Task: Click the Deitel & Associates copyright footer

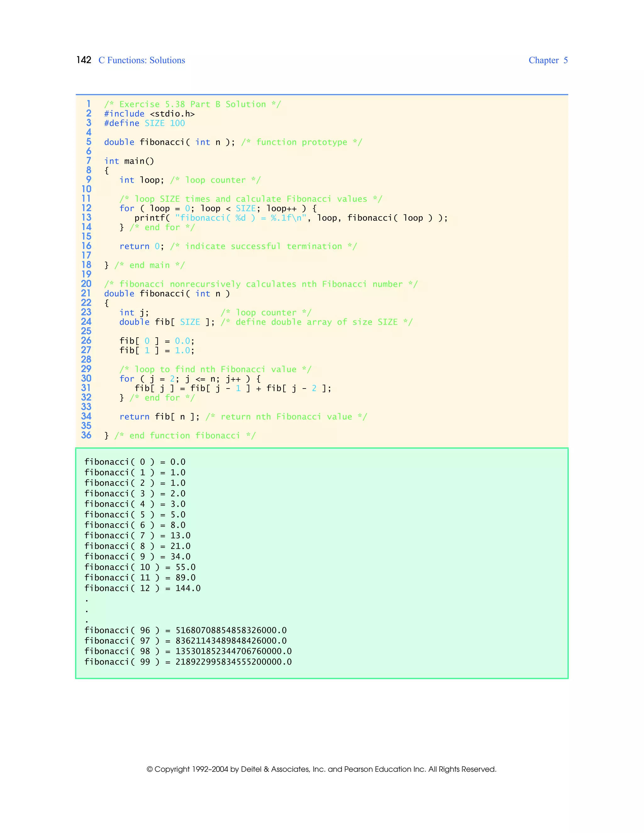Action: coord(322,769)
